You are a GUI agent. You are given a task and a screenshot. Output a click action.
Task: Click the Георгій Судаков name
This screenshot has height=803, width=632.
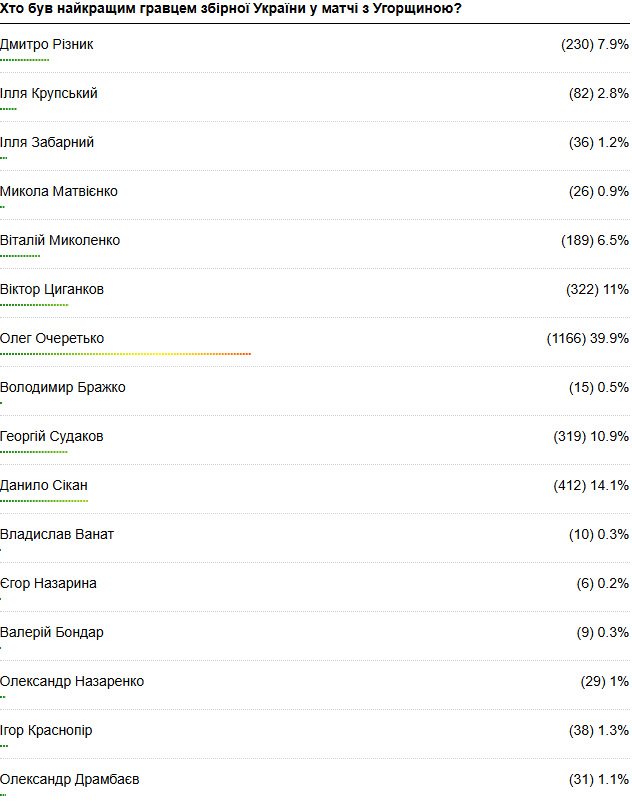[52, 436]
